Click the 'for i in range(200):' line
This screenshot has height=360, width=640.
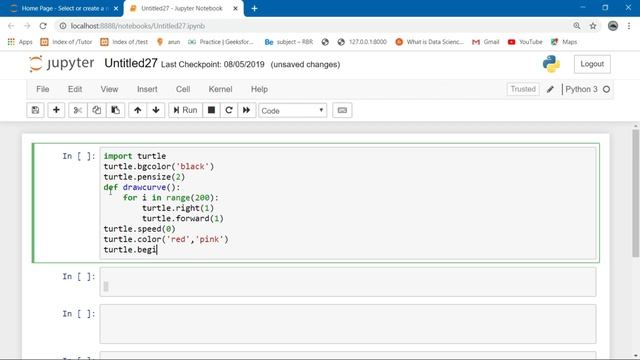[x=171, y=198]
